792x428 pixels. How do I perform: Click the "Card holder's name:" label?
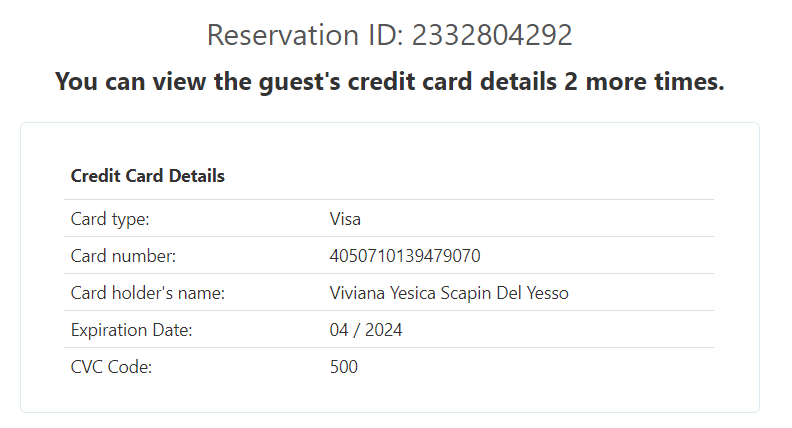[147, 293]
